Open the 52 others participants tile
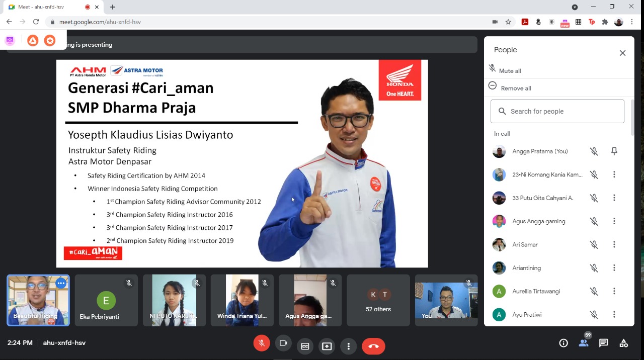Screen dimensions: 644x360 (378, 300)
